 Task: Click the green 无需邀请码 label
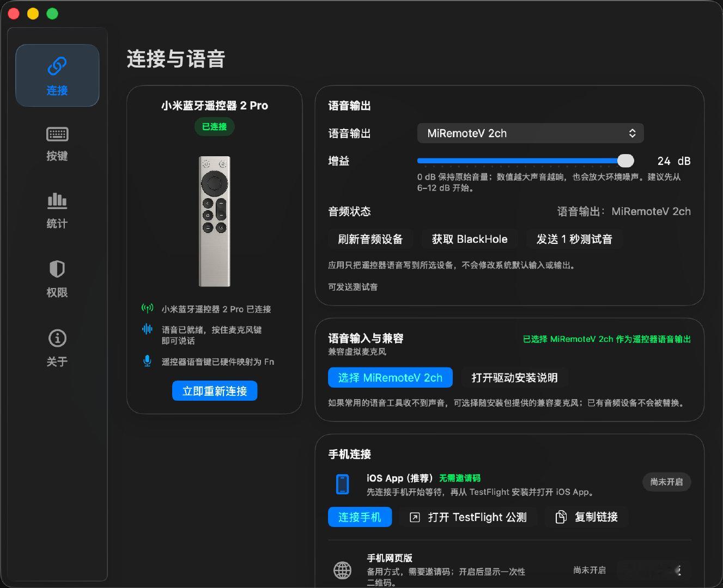(460, 478)
